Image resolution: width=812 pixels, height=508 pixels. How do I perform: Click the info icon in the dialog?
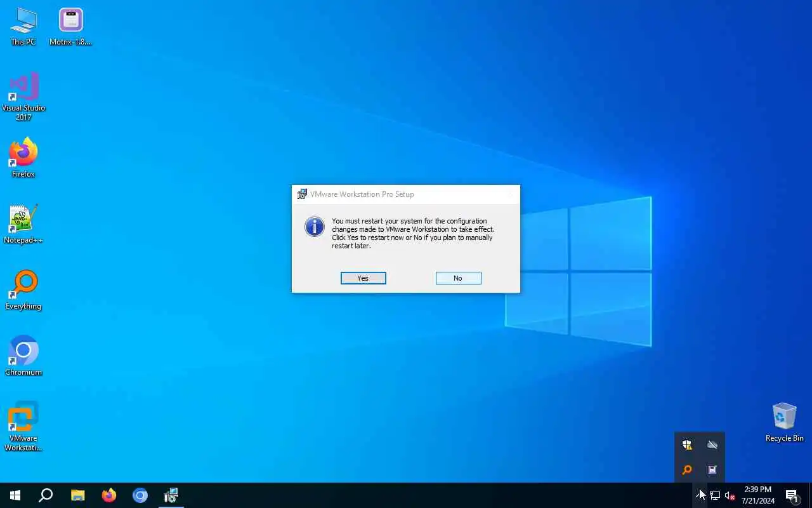[315, 227]
